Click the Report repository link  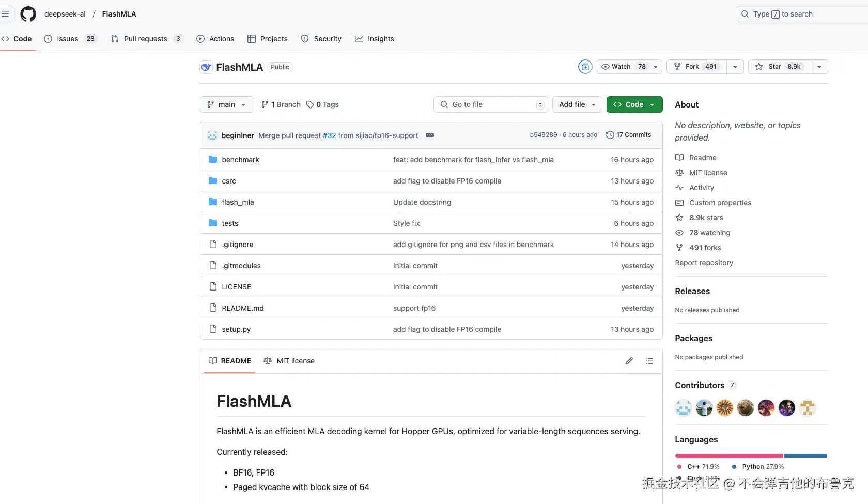tap(704, 263)
